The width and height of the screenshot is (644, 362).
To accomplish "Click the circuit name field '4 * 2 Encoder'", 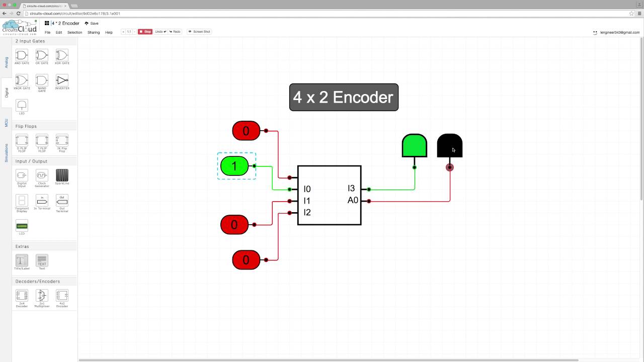I will click(65, 23).
